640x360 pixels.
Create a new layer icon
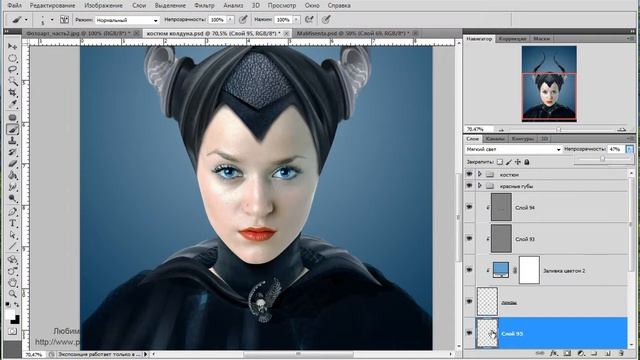(608, 353)
